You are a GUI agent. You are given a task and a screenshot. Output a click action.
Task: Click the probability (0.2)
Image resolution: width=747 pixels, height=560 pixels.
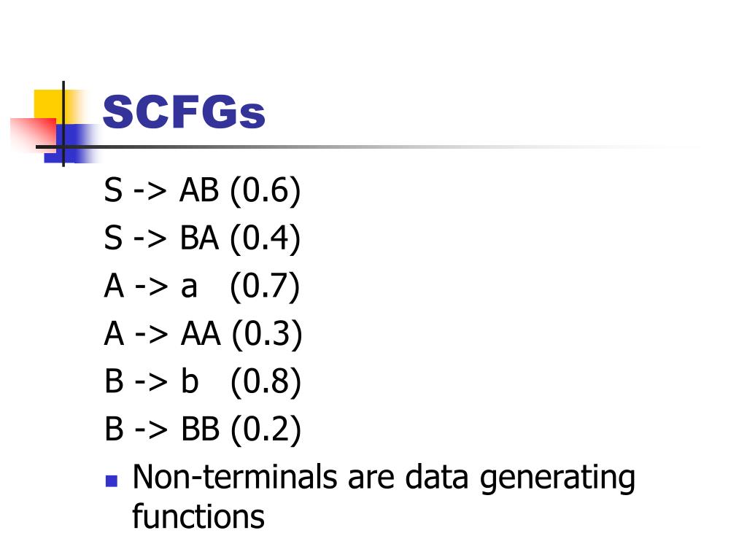coord(266,429)
